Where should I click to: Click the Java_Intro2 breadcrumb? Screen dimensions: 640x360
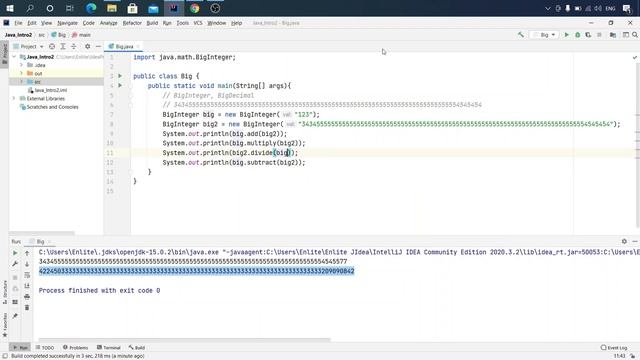click(18, 35)
